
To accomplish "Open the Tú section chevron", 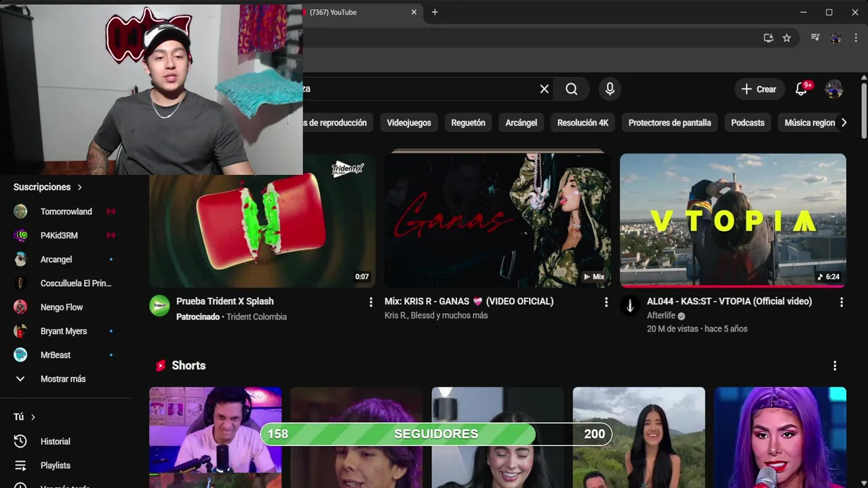I will [33, 418].
